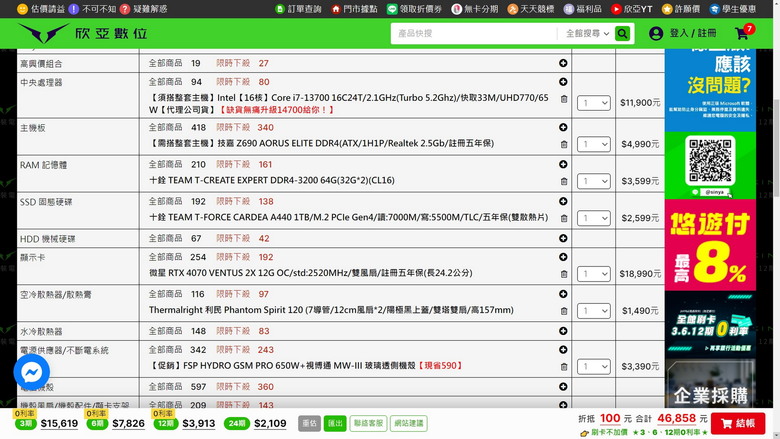
Task: Delete the FSP HYDRO GSM PRO item
Action: [x=564, y=367]
